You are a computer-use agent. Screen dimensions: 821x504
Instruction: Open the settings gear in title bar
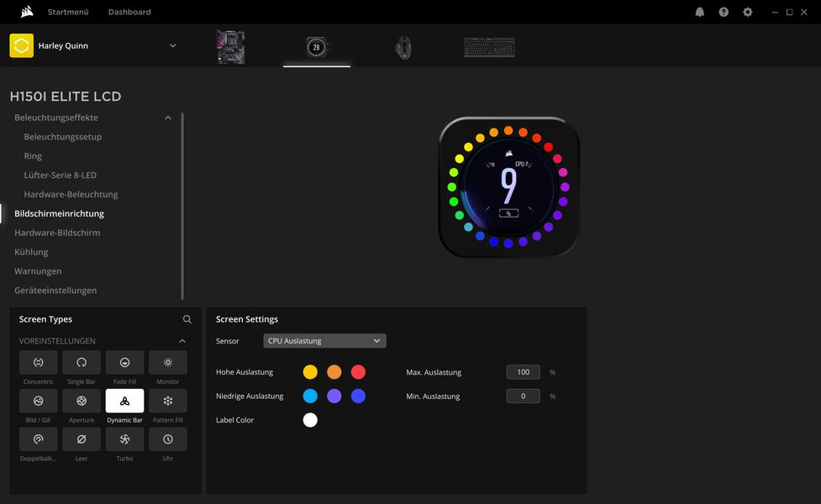[748, 12]
